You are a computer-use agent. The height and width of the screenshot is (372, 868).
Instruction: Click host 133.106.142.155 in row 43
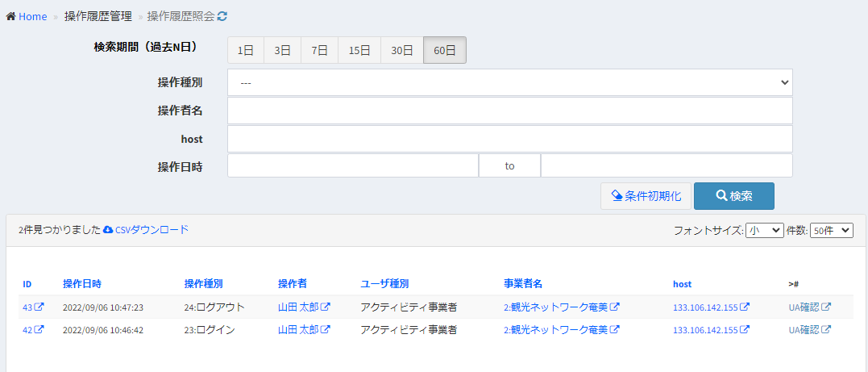(706, 307)
